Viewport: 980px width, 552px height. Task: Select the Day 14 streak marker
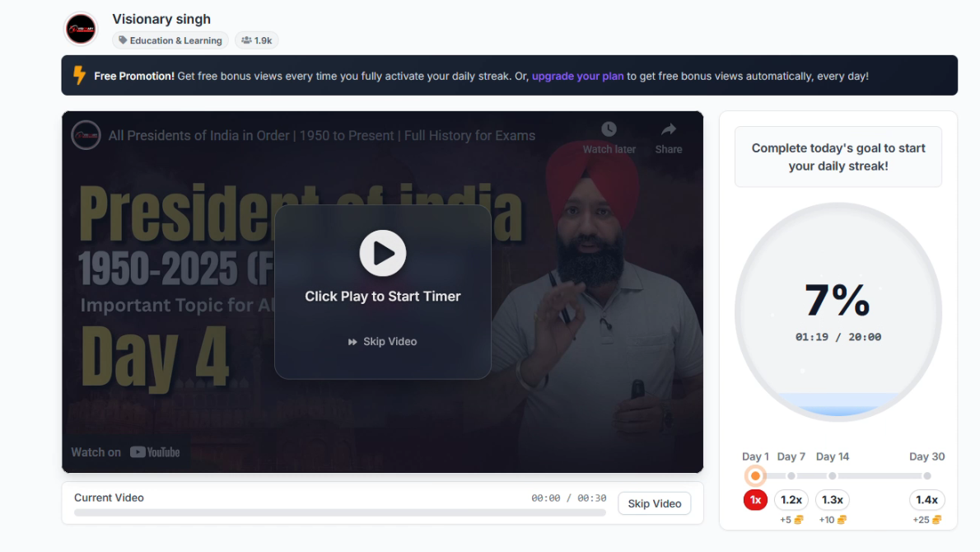(x=833, y=476)
